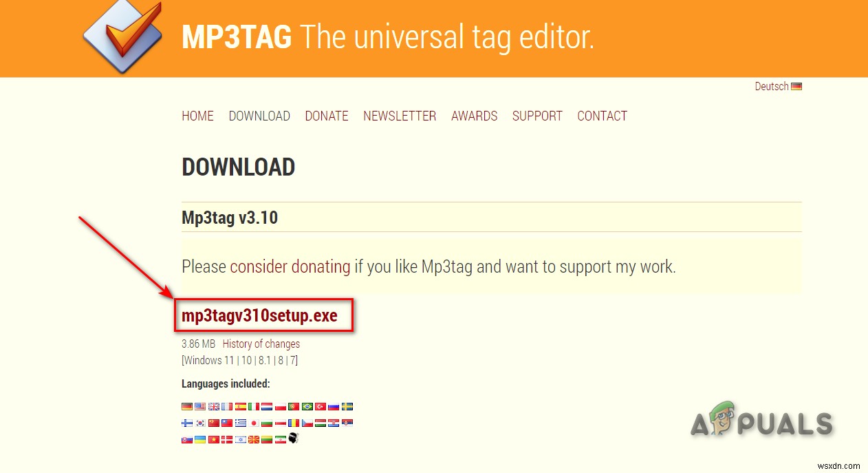
Task: Click the Swedish flag icon
Action: coord(347,406)
